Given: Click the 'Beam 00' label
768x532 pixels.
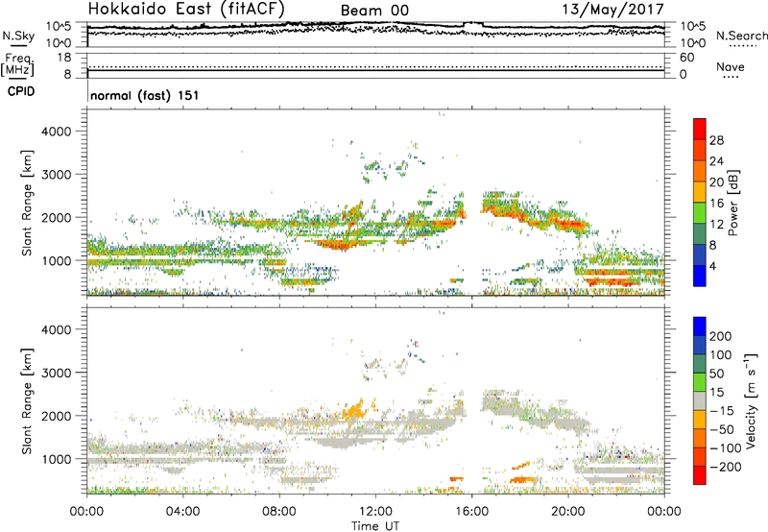Looking at the screenshot, I should [x=374, y=11].
